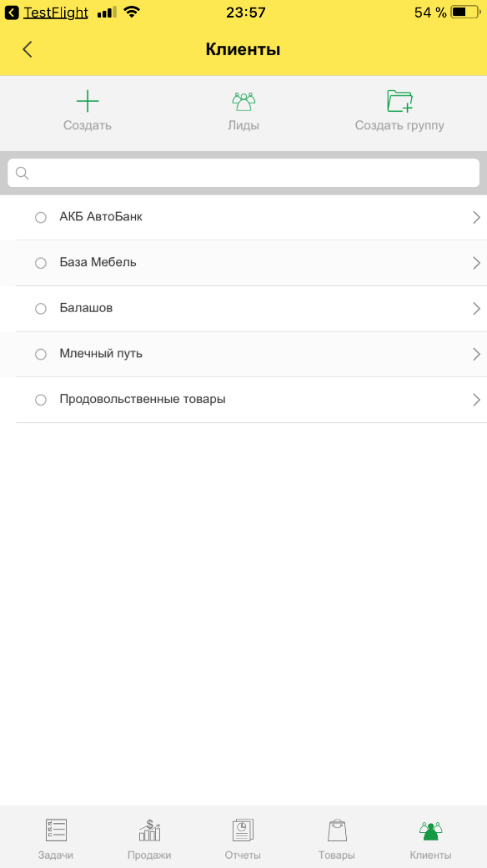The image size is (487, 868).
Task: Expand the Продовольственные товары row chevron
Action: pyautogui.click(x=476, y=400)
